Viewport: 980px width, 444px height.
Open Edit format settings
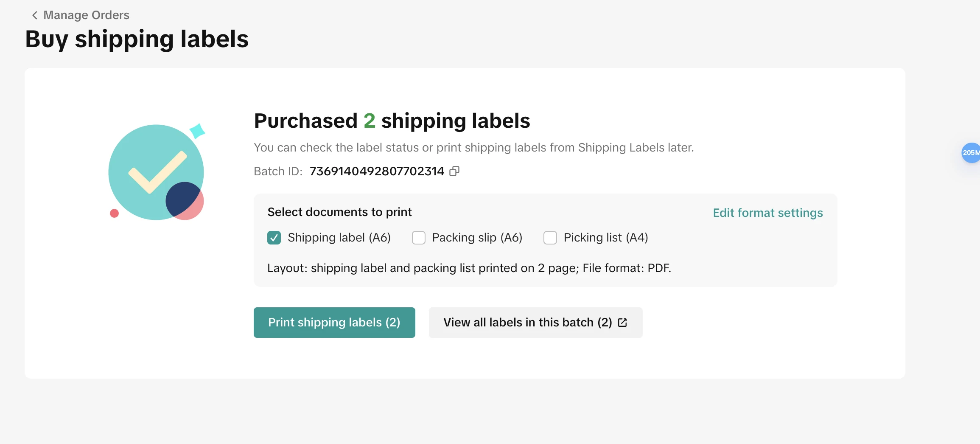click(767, 213)
